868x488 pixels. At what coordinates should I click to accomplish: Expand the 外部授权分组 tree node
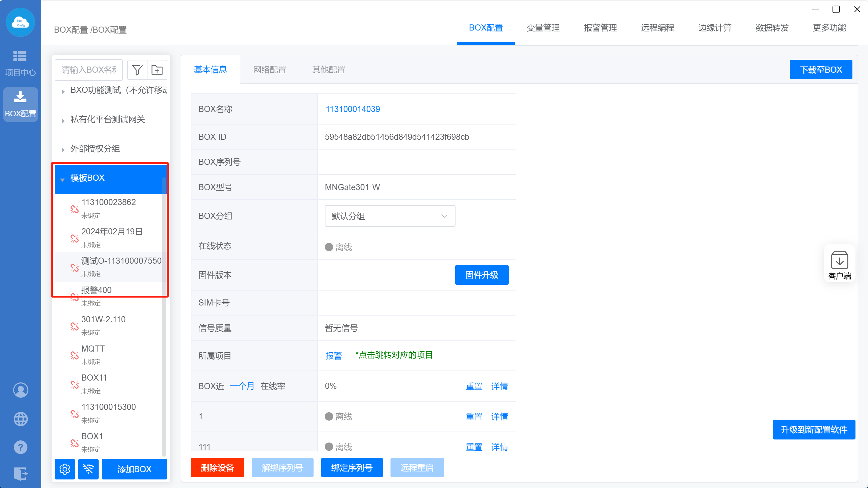click(x=63, y=150)
